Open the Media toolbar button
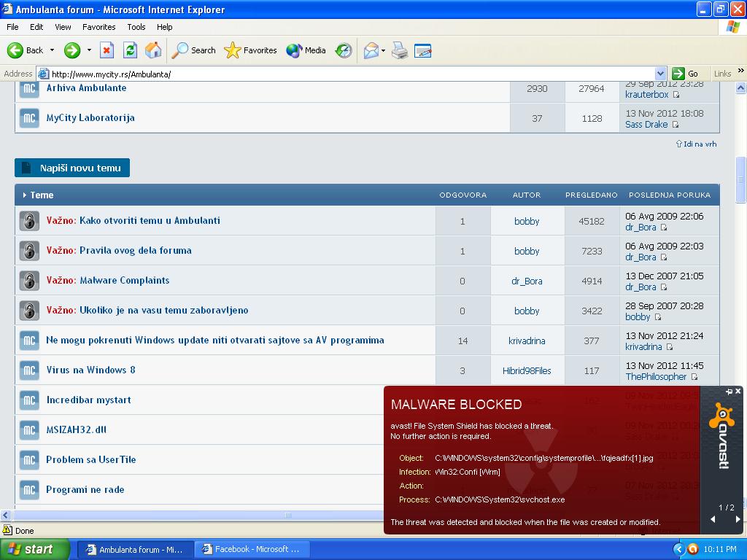This screenshot has height=560, width=747. pos(306,50)
